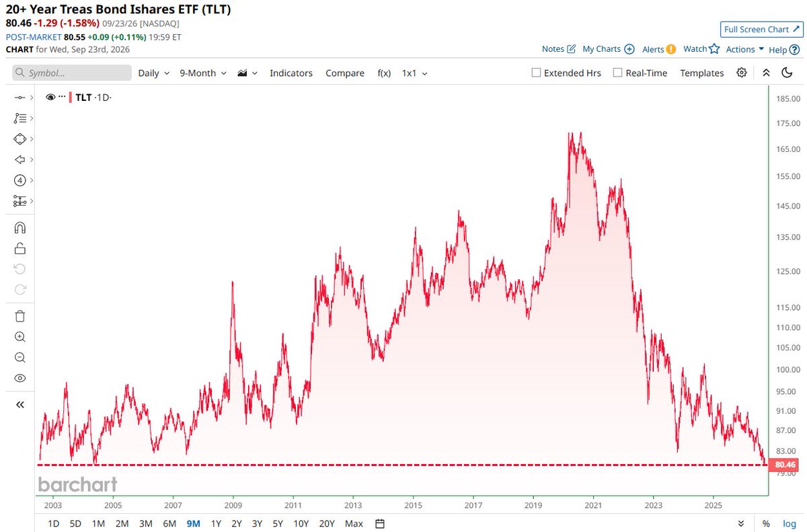Click the red TLT series color bar
This screenshot has width=807, height=532.
point(70,98)
